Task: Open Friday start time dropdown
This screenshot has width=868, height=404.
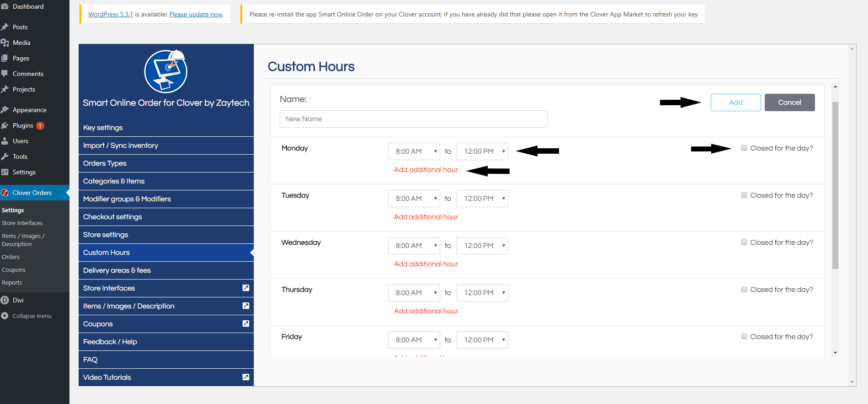Action: 414,340
